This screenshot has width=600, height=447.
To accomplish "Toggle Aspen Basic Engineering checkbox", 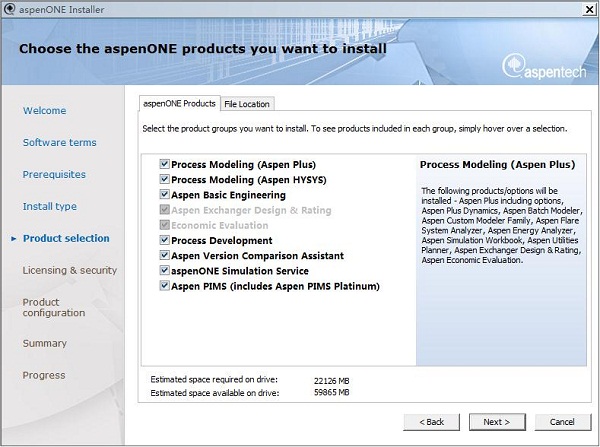I will point(164,195).
